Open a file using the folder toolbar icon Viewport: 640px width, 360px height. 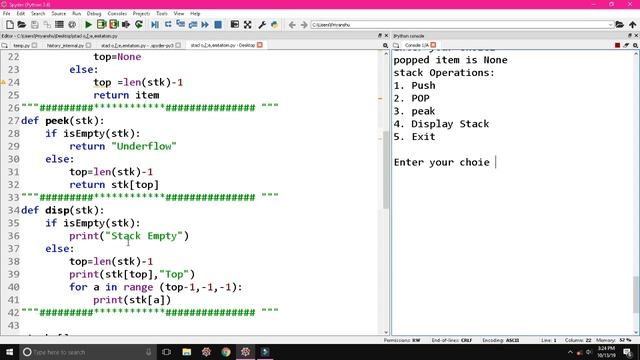tap(22, 24)
